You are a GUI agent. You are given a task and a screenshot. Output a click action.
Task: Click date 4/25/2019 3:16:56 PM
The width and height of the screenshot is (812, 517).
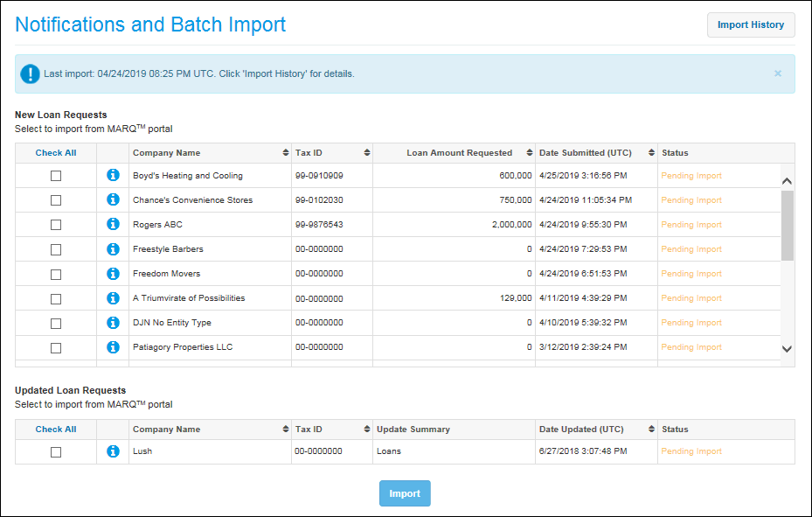point(583,176)
